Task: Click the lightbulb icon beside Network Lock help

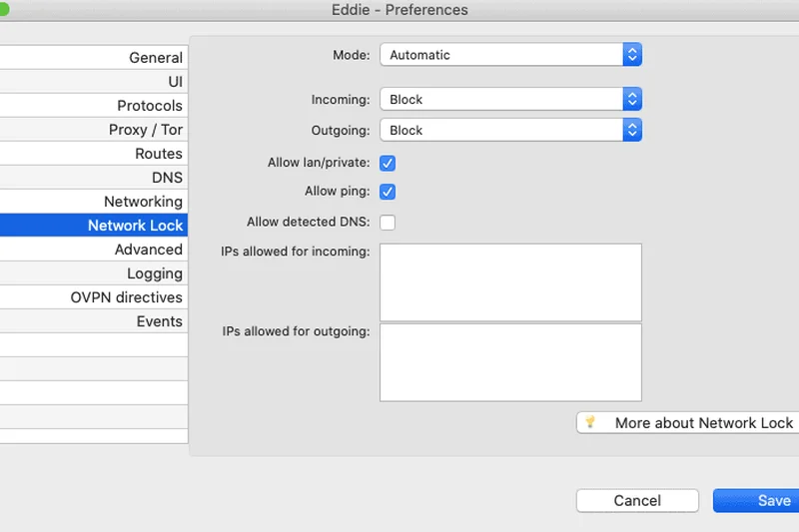Action: pos(590,422)
